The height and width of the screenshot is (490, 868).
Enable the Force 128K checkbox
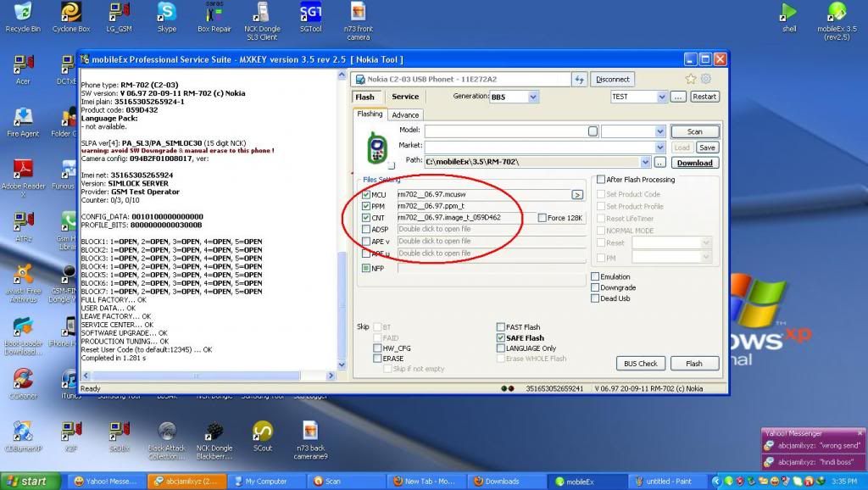pos(542,218)
